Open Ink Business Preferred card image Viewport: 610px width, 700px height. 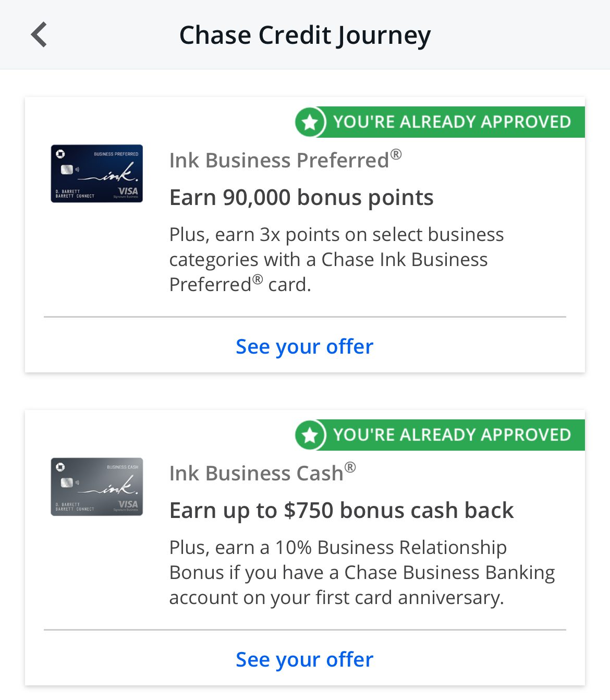coord(97,174)
